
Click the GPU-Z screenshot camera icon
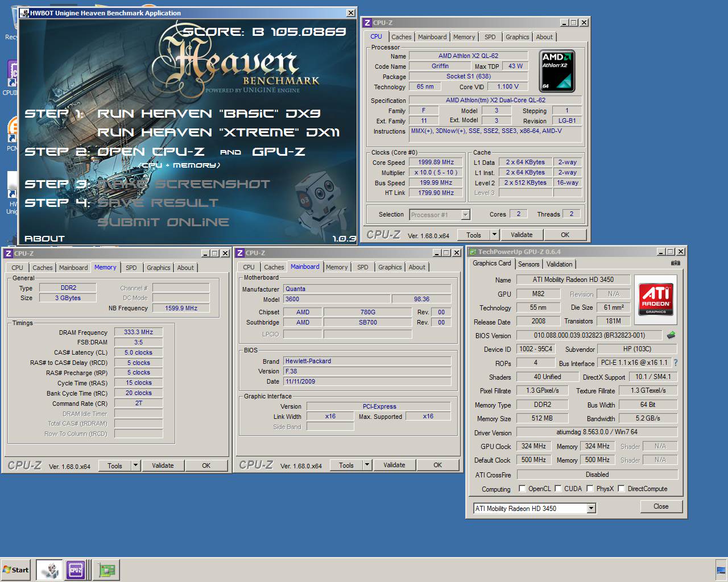point(675,264)
